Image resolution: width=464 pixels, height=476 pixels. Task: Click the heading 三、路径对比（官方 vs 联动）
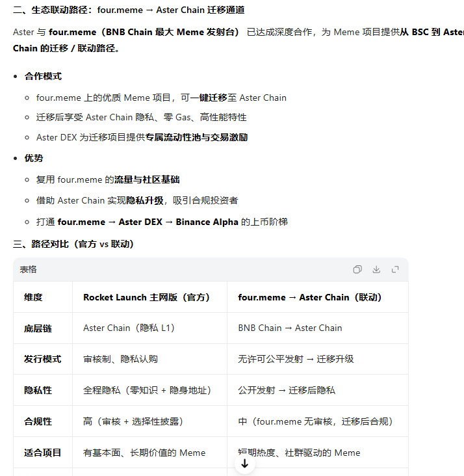pos(73,244)
